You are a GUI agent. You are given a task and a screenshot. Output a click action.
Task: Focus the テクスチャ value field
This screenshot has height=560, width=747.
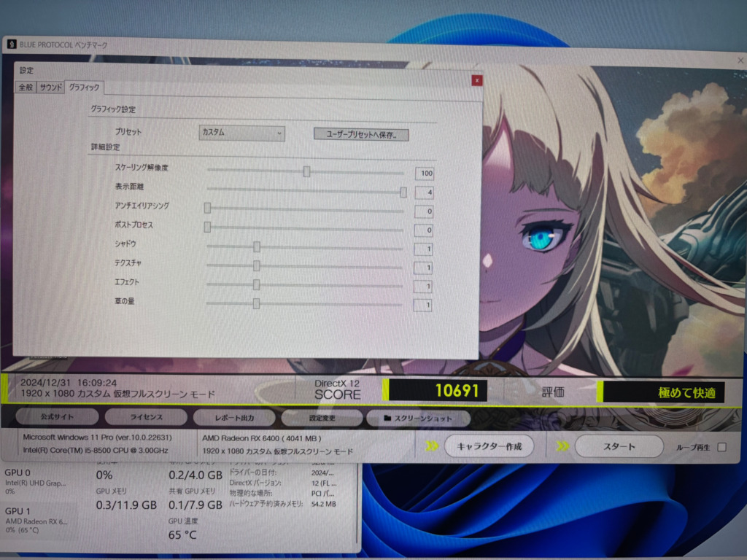tap(423, 268)
